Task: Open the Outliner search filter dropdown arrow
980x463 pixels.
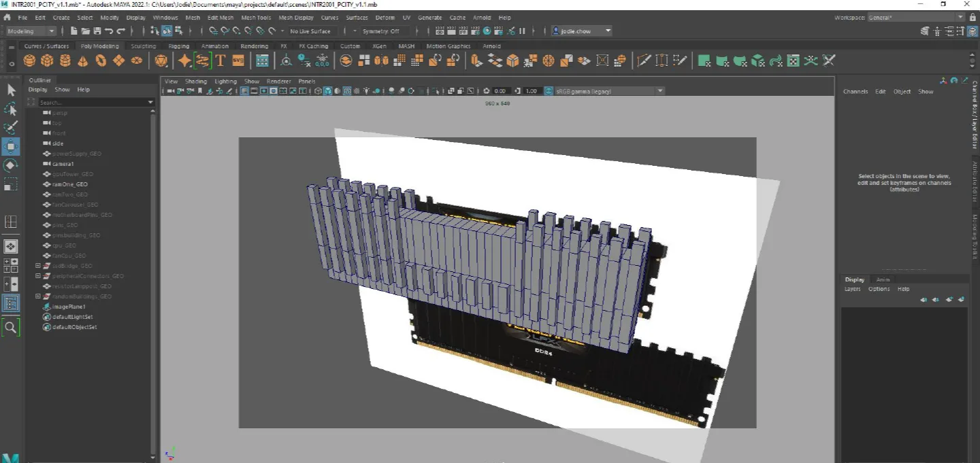Action: tap(151, 102)
